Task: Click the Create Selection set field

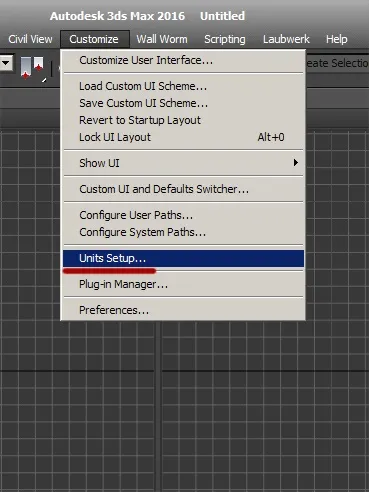Action: (337, 63)
